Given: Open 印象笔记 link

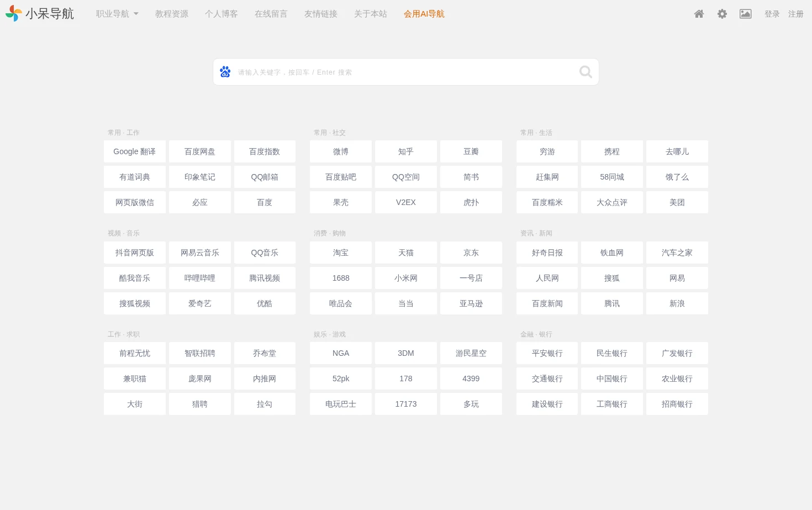Looking at the screenshot, I should [200, 177].
